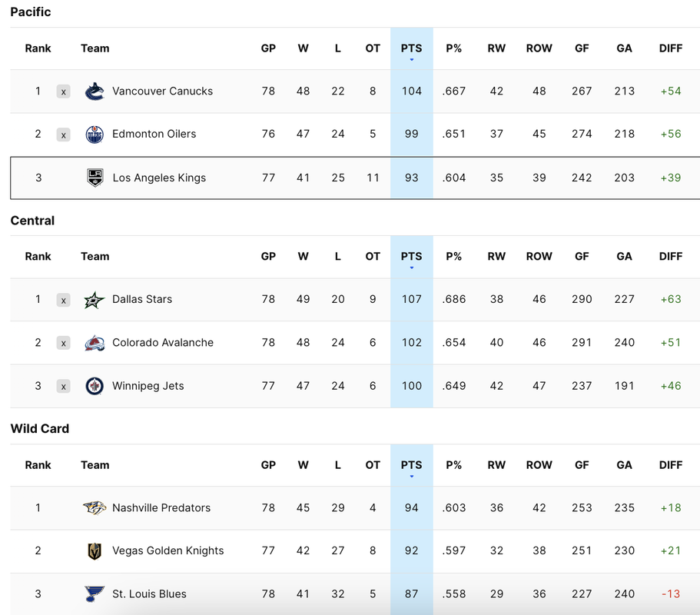The image size is (700, 615).
Task: Click the clinched 'x' badge beside Vancouver Canucks
Action: tap(64, 91)
